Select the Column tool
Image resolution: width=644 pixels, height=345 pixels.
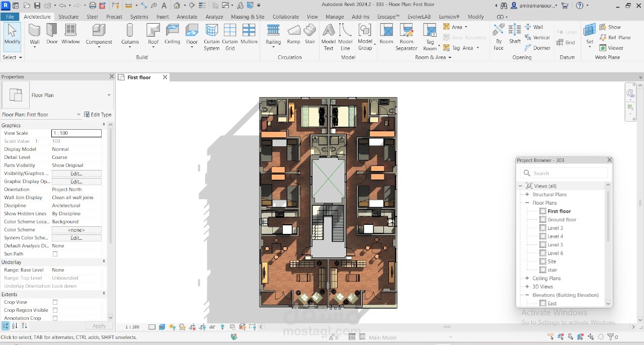click(x=130, y=35)
